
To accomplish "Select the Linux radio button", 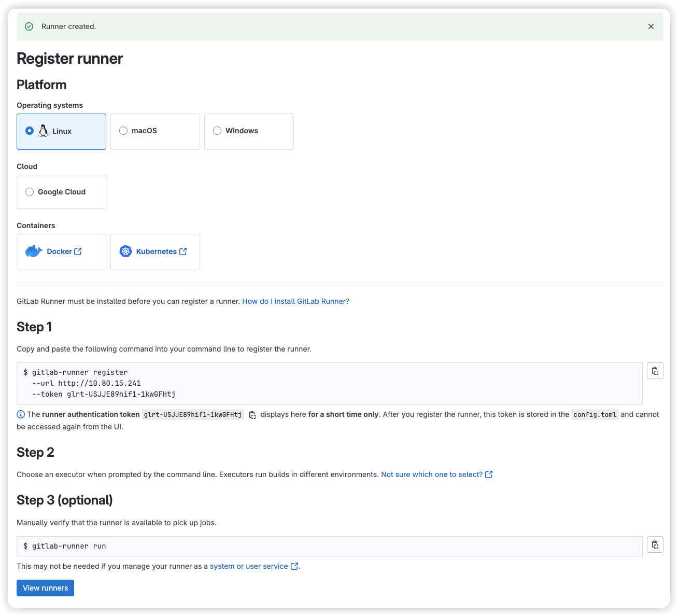I will coord(30,131).
